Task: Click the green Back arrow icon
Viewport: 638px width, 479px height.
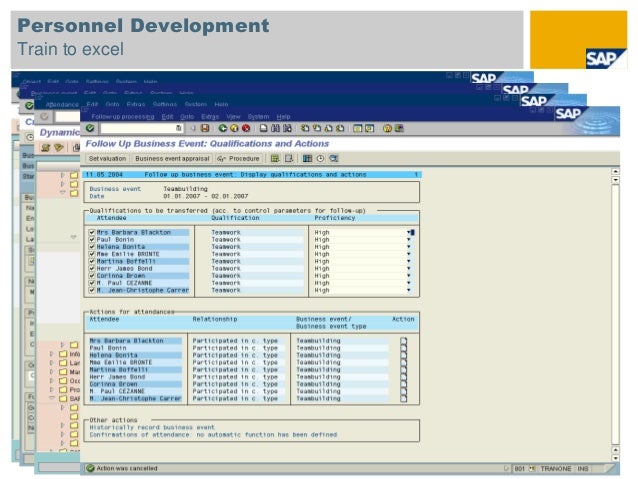Action: 222,128
